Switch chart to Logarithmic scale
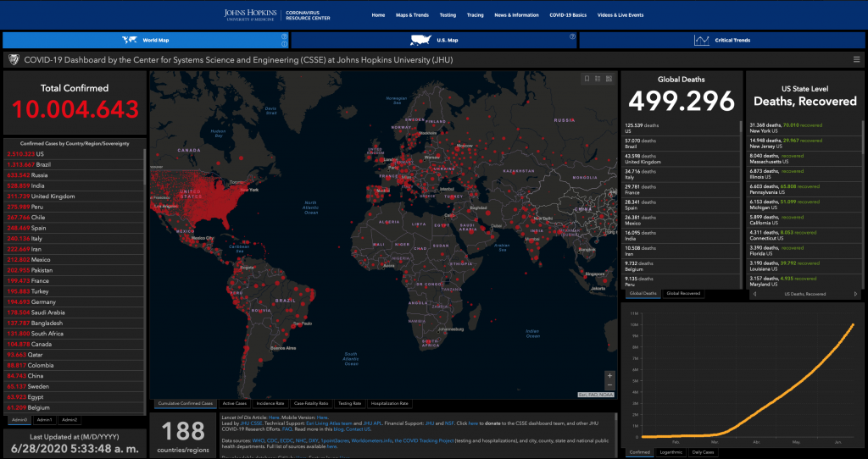Screen dimensions: 868x459 click(672, 452)
